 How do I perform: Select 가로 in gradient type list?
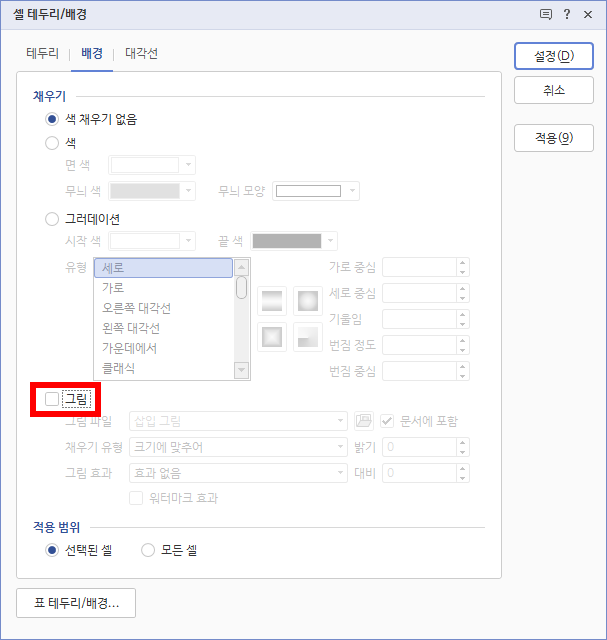point(163,288)
